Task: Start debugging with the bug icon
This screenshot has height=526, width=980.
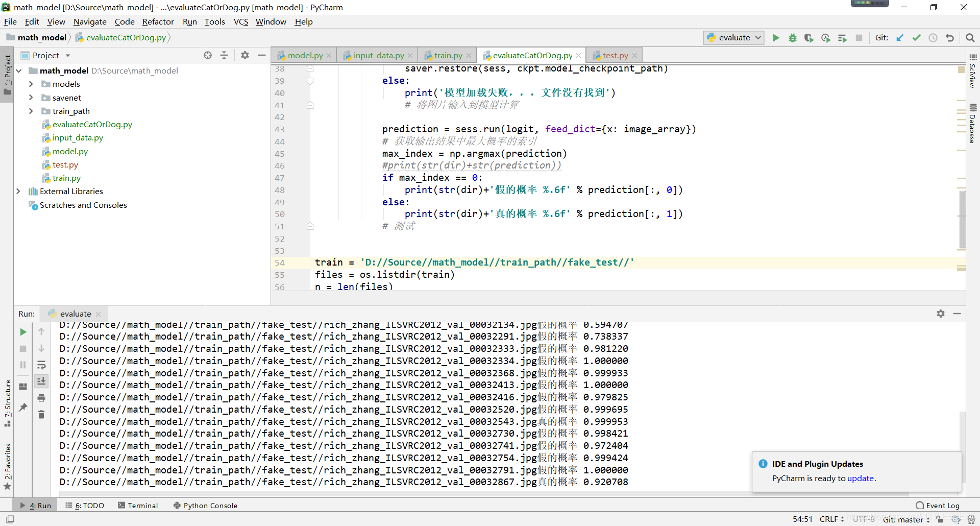Action: (793, 38)
